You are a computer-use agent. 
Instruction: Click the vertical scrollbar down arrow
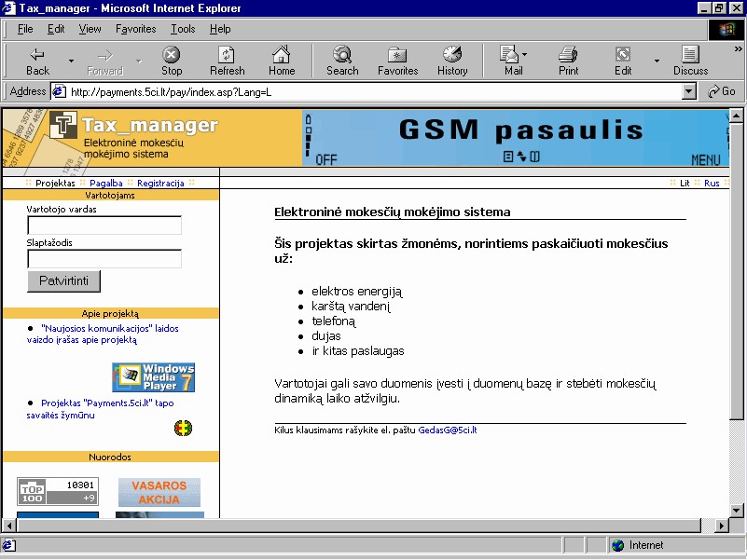[737, 511]
